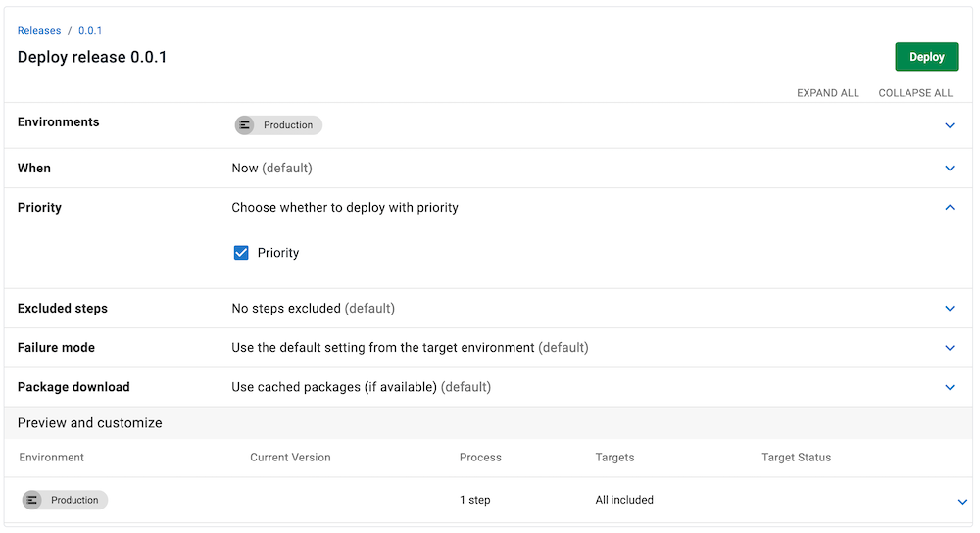Click the 'Preview and customize' header
Image resolution: width=980 pixels, height=533 pixels.
(89, 423)
